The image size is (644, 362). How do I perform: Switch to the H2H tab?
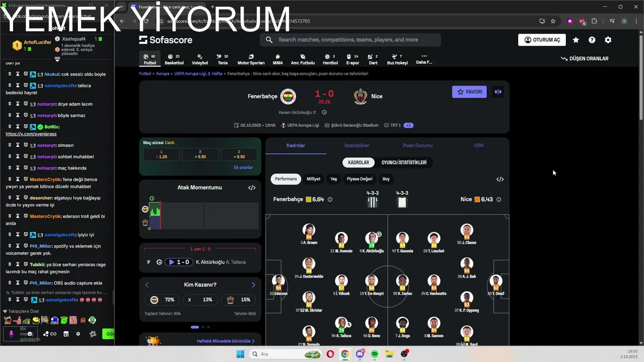(x=478, y=145)
